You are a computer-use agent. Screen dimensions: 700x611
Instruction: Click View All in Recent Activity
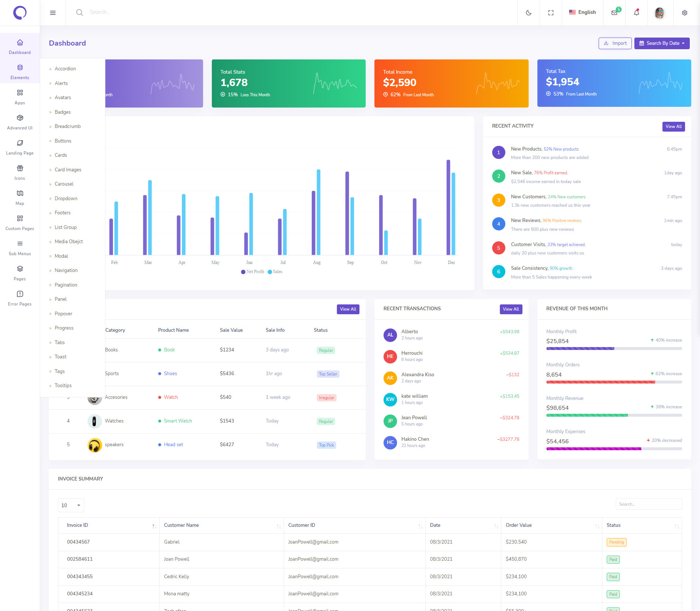click(673, 127)
